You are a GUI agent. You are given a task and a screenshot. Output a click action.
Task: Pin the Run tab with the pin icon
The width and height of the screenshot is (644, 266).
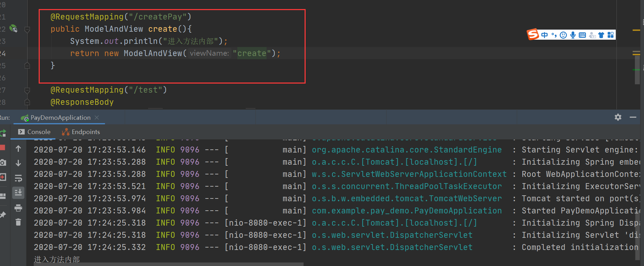coord(3,215)
